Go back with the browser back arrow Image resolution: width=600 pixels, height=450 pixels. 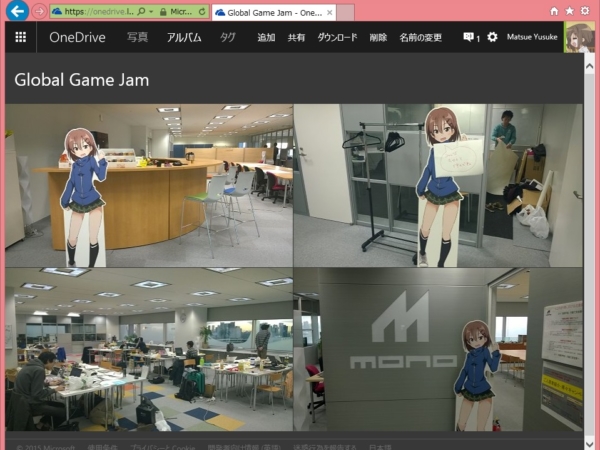(17, 11)
